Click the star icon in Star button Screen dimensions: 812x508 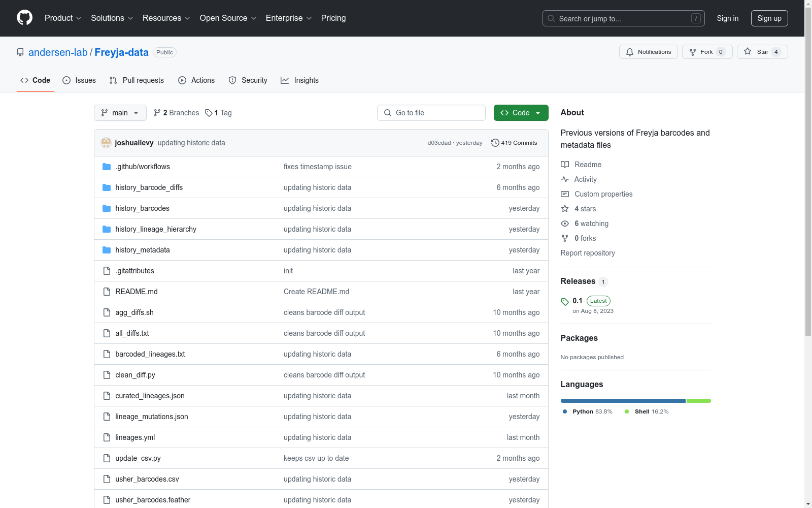click(x=748, y=51)
